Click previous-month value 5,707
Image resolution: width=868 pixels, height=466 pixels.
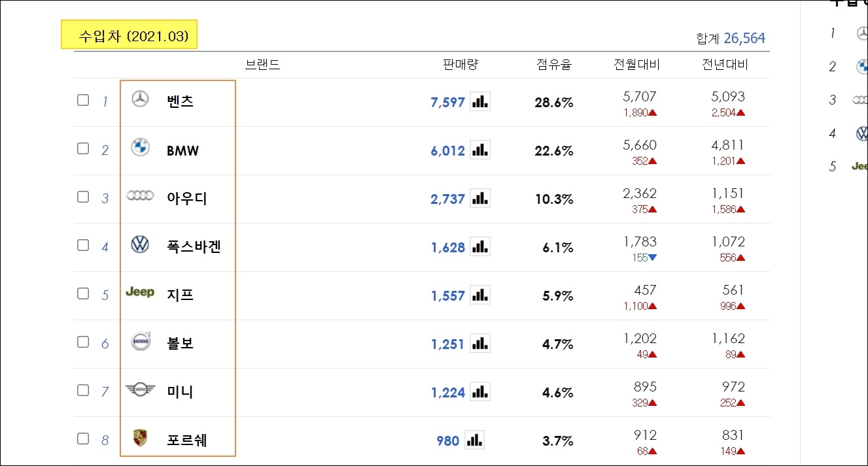[640, 97]
